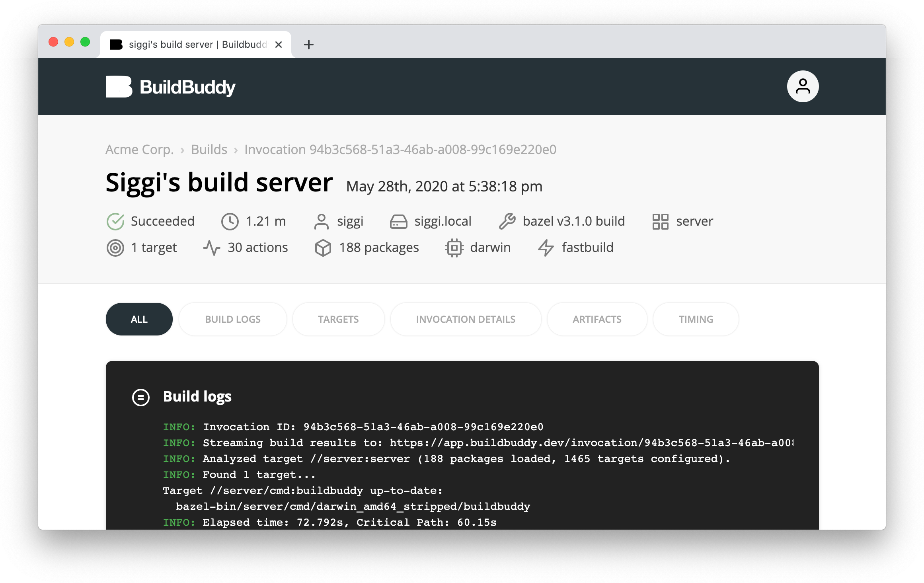Click the target icon beside 1 target

[115, 248]
